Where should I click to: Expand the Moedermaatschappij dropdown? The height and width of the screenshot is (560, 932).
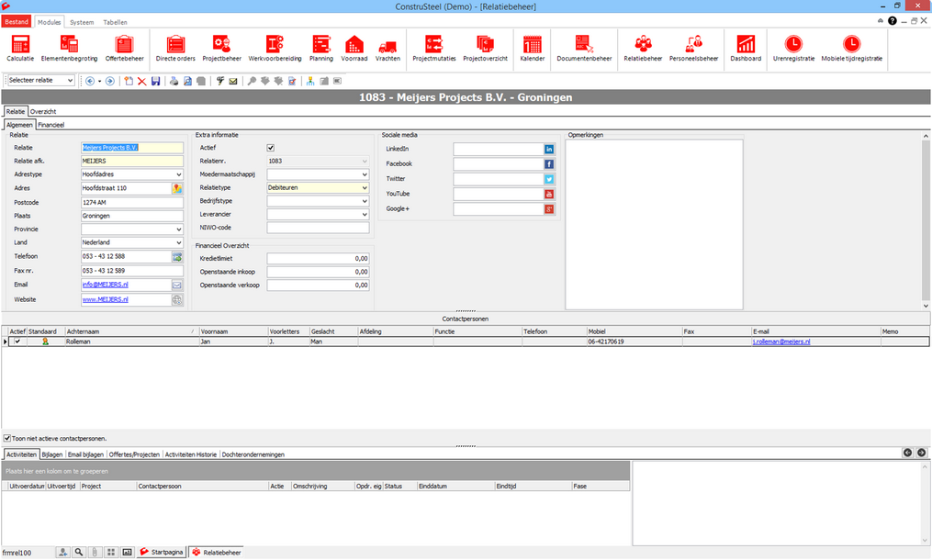pos(365,174)
